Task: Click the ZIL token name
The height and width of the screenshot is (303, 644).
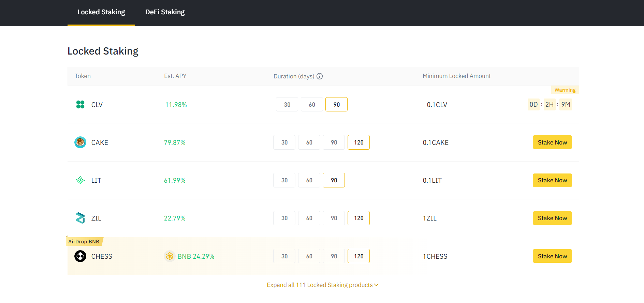Action: [96, 218]
